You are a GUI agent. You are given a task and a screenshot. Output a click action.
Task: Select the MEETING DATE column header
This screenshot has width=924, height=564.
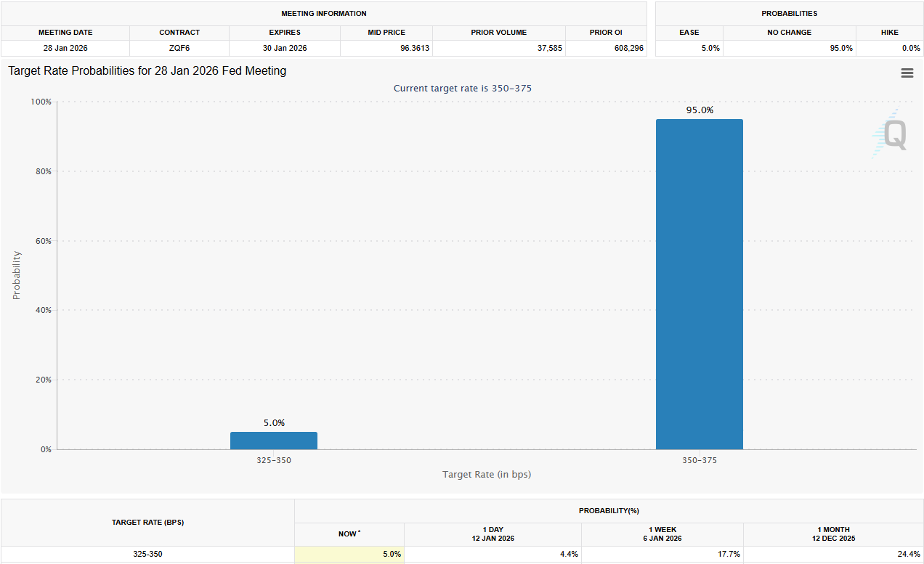(x=65, y=32)
